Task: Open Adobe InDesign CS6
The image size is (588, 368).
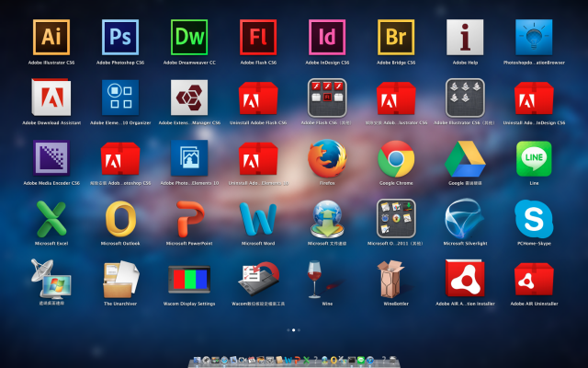Action: [x=327, y=37]
